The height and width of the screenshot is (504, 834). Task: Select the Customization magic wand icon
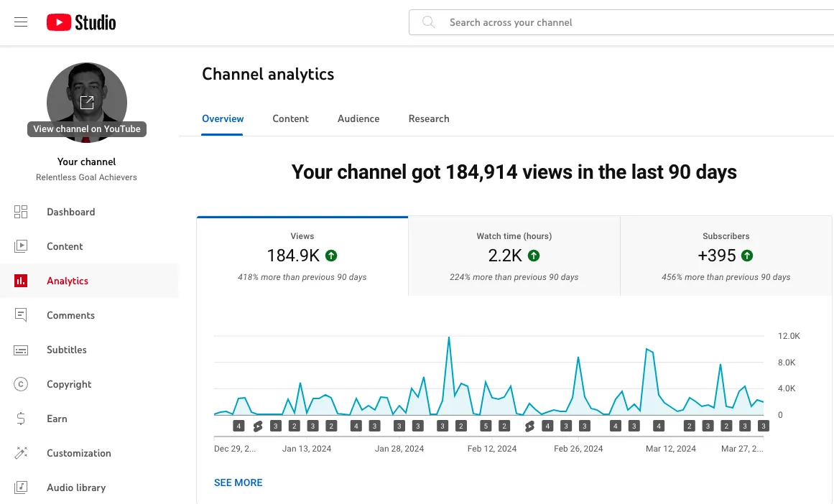[x=21, y=453]
